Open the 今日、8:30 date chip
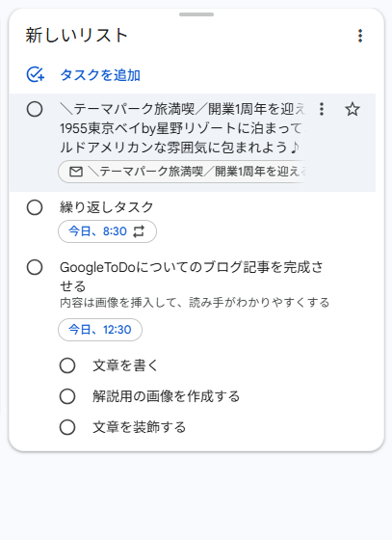This screenshot has width=392, height=540. tap(107, 231)
